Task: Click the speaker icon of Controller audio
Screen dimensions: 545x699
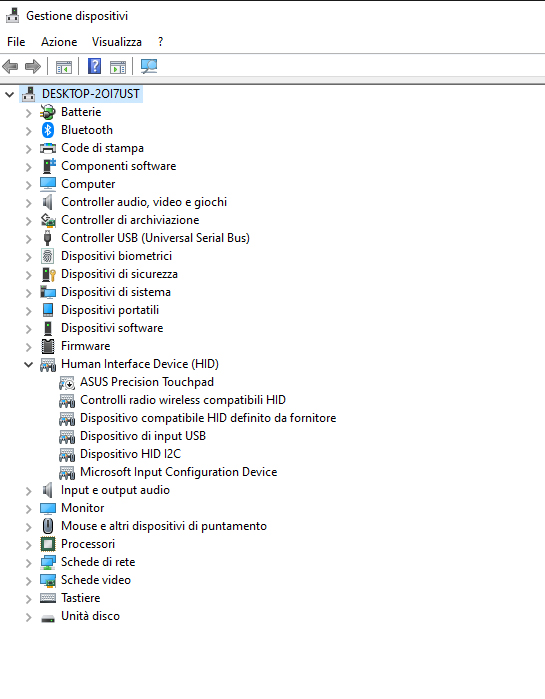Action: click(48, 202)
